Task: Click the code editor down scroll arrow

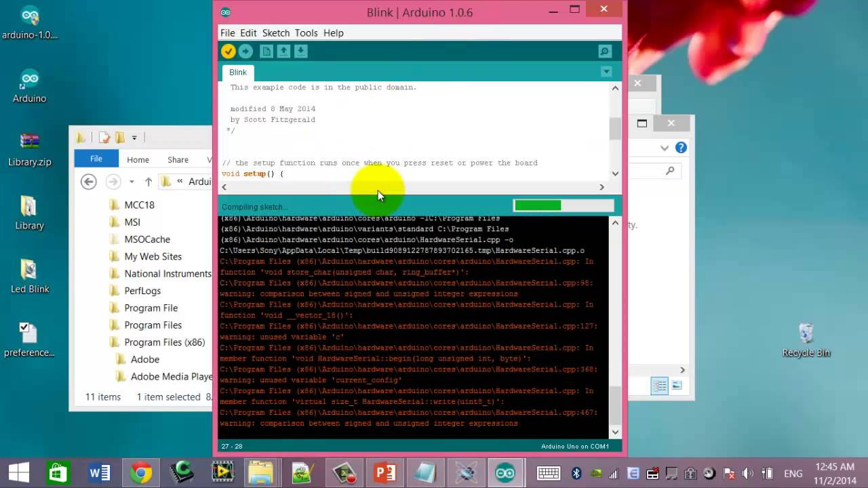Action: click(615, 174)
